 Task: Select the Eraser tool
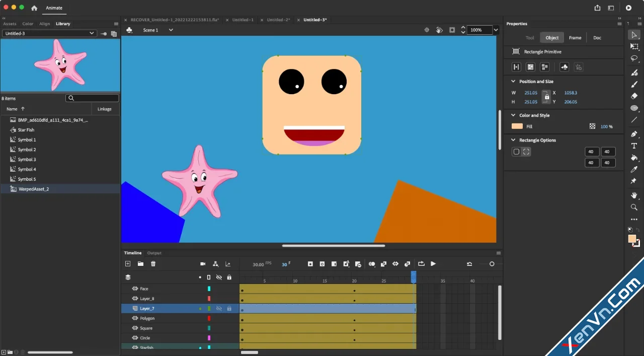pyautogui.click(x=634, y=96)
